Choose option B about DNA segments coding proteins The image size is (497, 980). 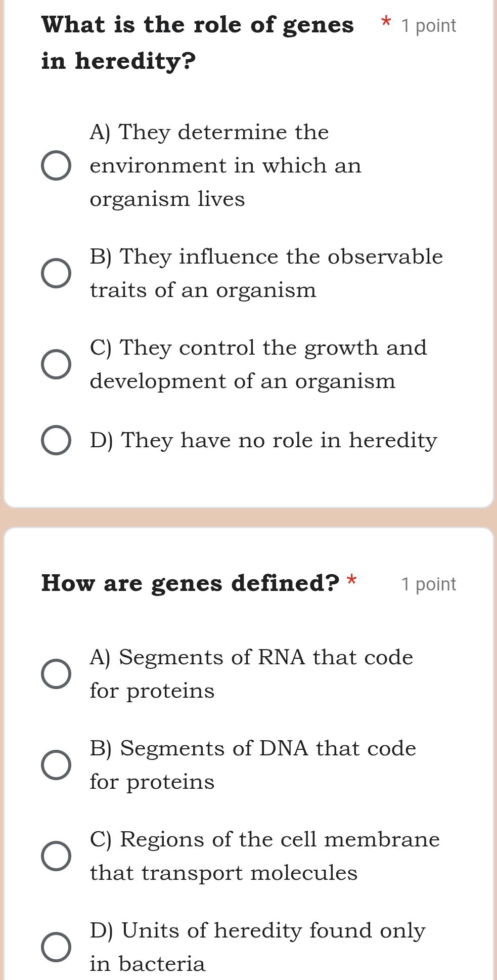[56, 765]
